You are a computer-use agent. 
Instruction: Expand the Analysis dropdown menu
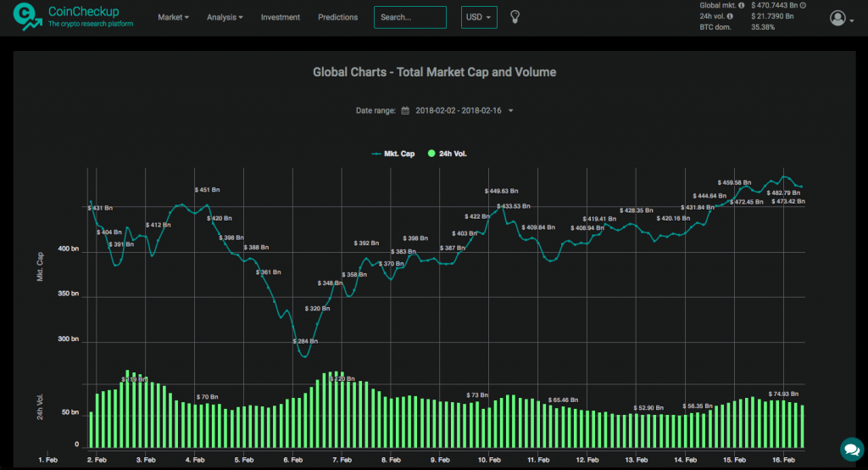[225, 17]
